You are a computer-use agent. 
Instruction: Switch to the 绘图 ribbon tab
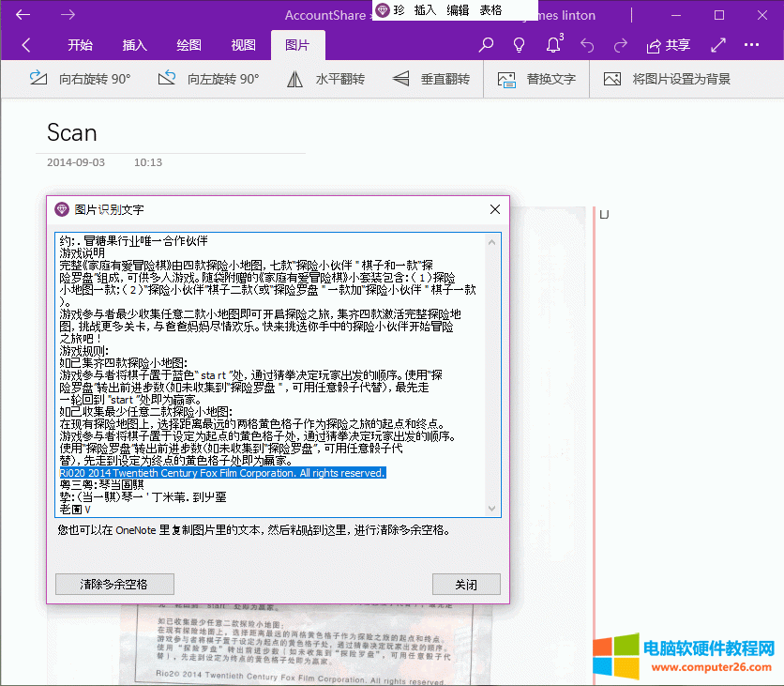coord(188,45)
